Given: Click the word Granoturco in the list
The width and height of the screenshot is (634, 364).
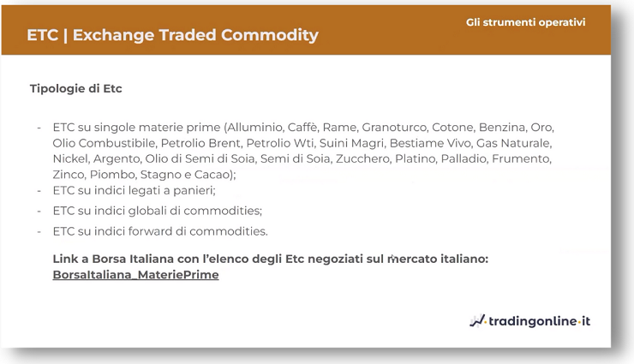Looking at the screenshot, I should (x=394, y=128).
